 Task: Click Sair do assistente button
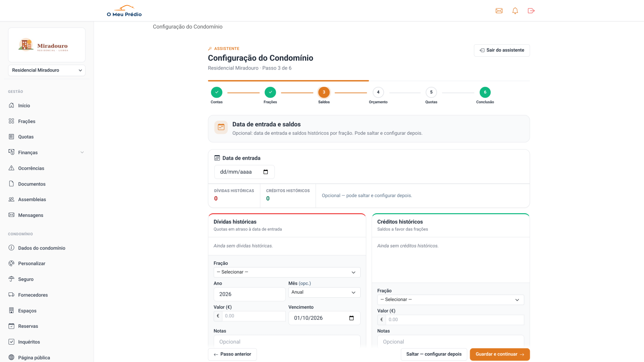[x=502, y=50]
